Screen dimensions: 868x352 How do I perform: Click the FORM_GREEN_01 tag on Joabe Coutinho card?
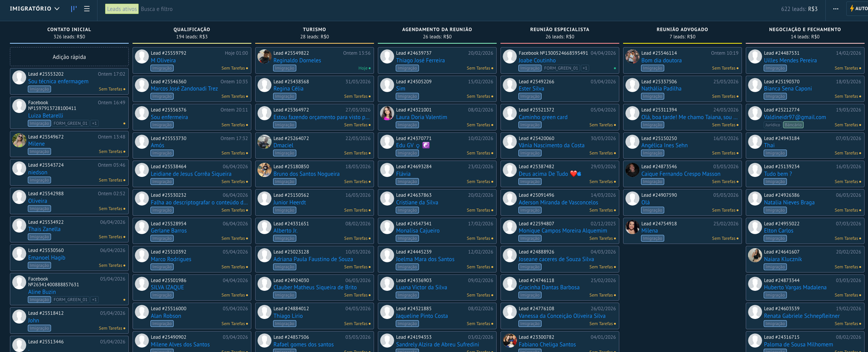click(561, 68)
